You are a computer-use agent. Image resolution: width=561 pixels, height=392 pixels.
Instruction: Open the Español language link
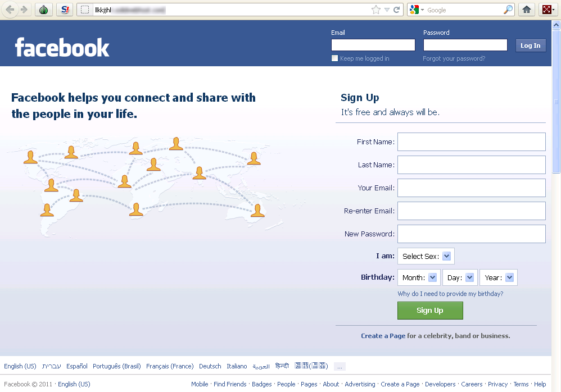[x=77, y=366]
